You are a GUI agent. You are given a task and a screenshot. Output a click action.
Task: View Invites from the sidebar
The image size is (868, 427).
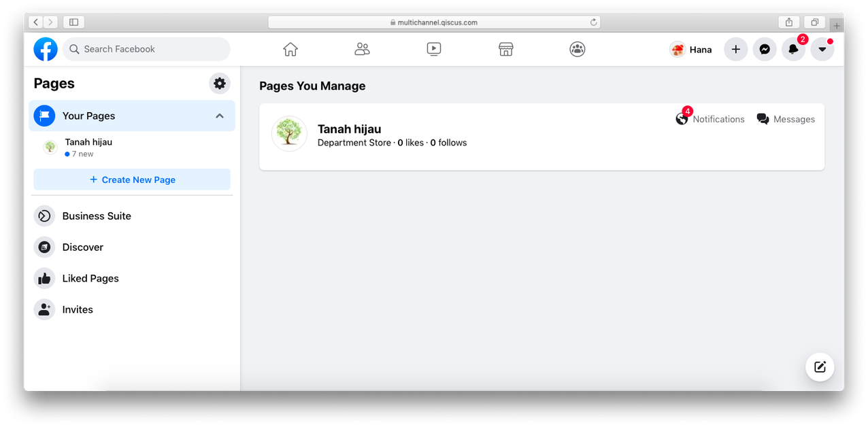pos(78,309)
